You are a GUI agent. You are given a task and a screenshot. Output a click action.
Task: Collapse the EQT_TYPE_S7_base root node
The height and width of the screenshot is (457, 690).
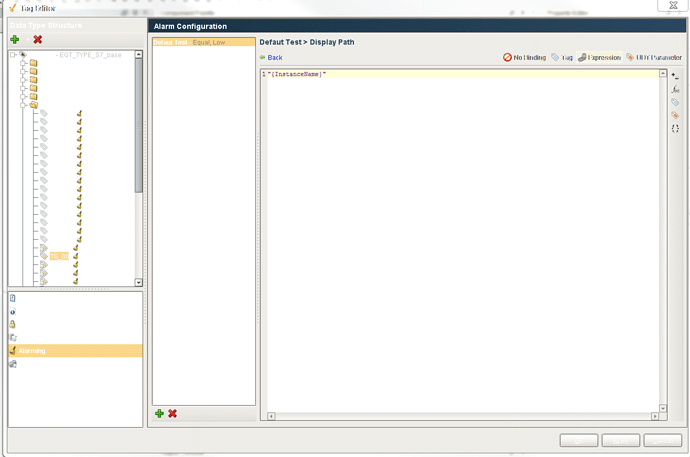13,55
